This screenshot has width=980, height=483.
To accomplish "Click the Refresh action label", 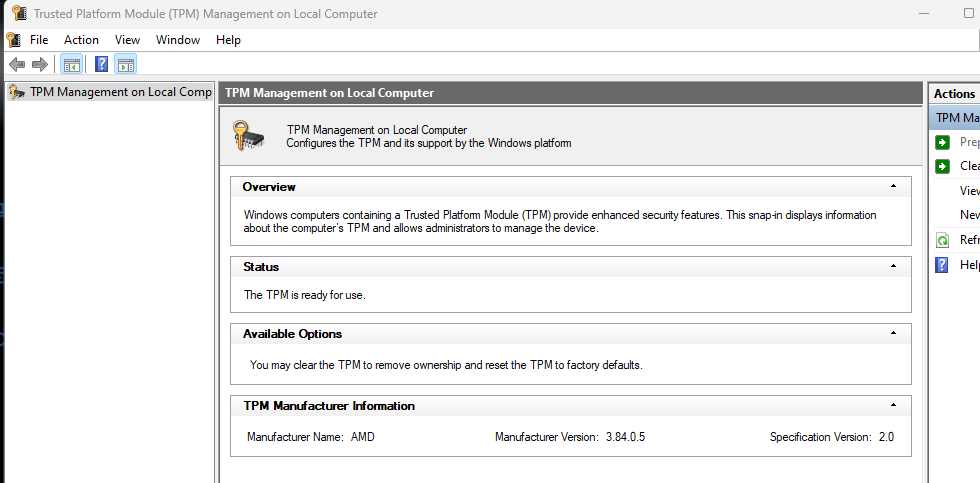I will click(x=969, y=240).
